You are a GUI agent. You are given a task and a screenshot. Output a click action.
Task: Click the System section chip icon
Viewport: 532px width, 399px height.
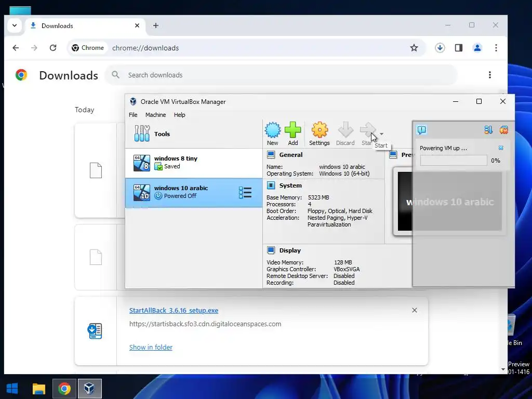click(x=271, y=185)
